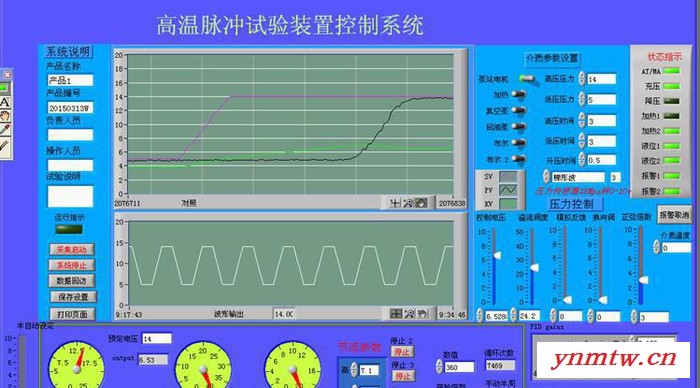
Task: Select the hand scroll tool in palette
Action: point(5,116)
